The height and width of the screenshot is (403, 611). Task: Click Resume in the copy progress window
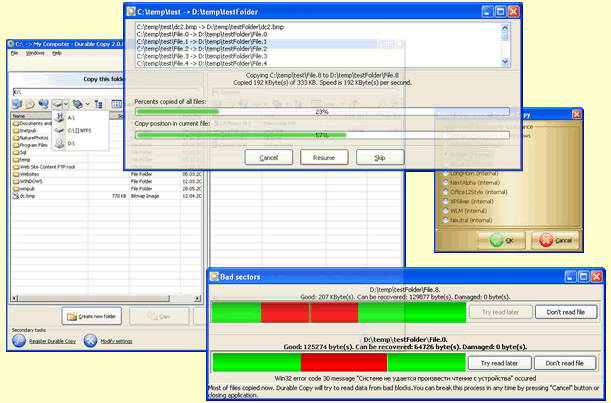[324, 157]
